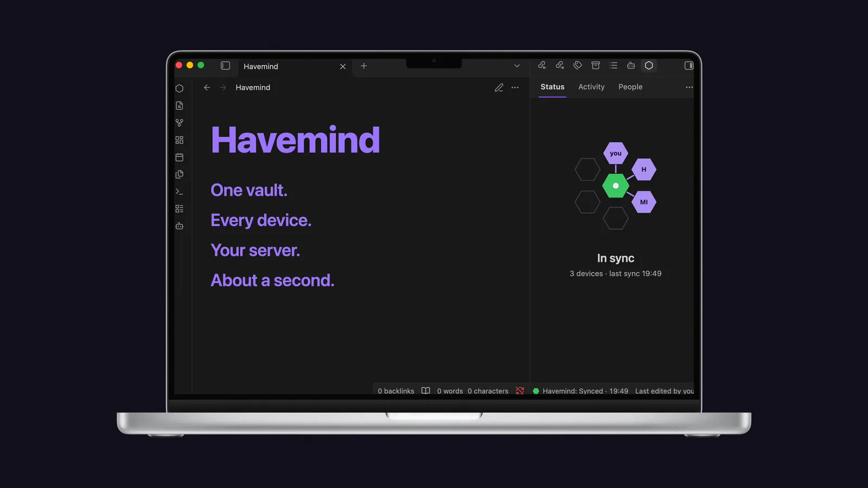The image size is (868, 488).
Task: Open the backlinks (incoming links) panel icon
Action: pyautogui.click(x=542, y=66)
